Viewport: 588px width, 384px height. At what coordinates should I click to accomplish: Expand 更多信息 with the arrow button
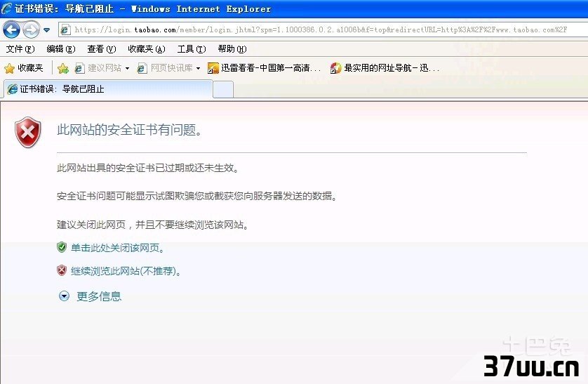click(64, 296)
